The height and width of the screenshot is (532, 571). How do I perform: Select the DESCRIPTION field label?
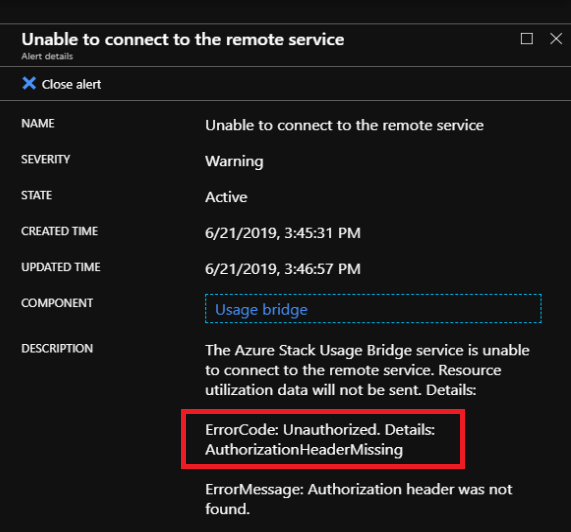pos(57,348)
